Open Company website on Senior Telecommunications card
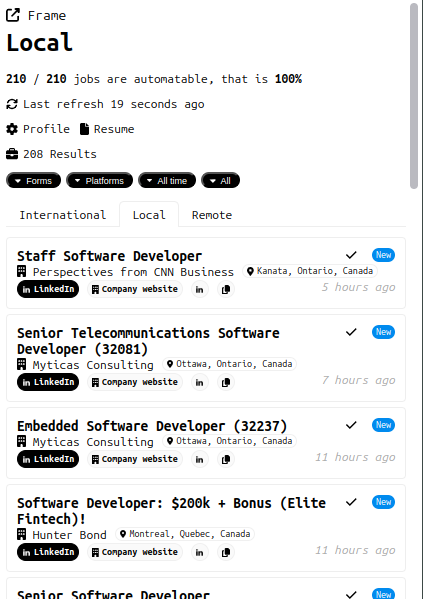The width and height of the screenshot is (423, 599). (135, 382)
